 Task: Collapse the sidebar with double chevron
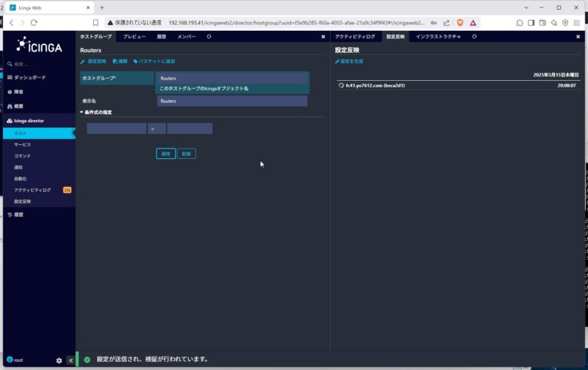[x=71, y=360]
